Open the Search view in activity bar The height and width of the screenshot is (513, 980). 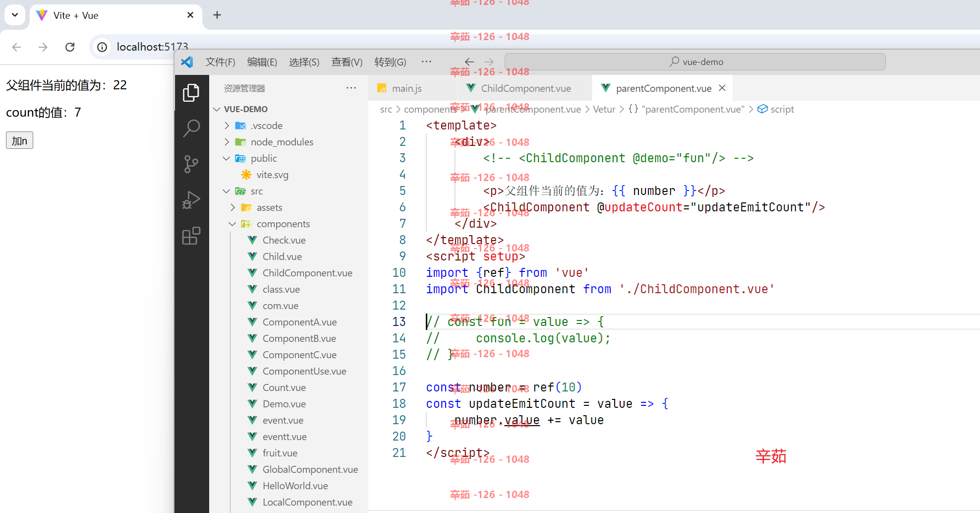click(x=191, y=128)
